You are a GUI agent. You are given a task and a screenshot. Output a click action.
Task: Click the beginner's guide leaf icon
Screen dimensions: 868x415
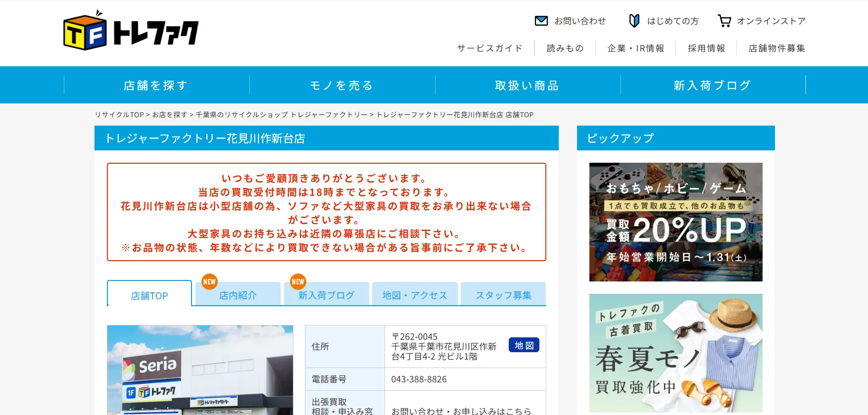pyautogui.click(x=634, y=21)
